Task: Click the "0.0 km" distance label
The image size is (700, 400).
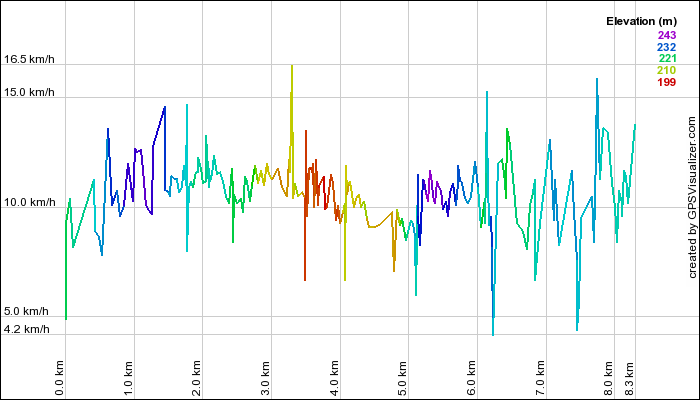Action: click(x=59, y=378)
